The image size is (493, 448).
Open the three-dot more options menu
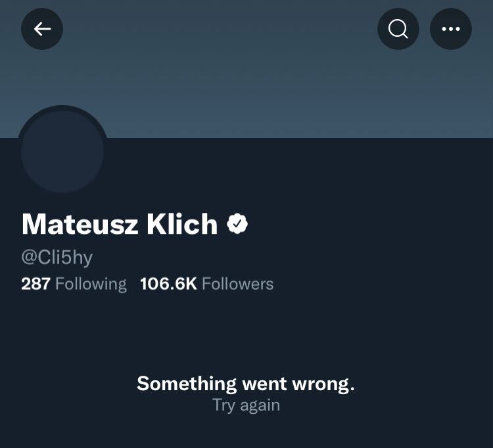click(x=450, y=29)
